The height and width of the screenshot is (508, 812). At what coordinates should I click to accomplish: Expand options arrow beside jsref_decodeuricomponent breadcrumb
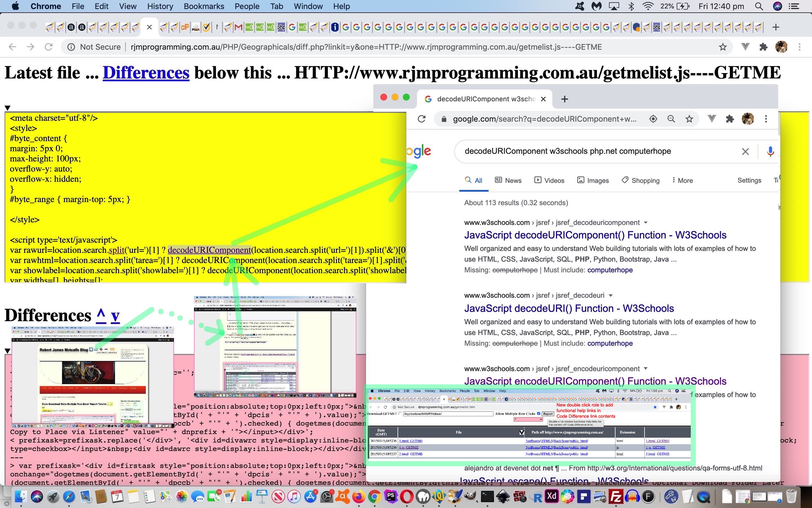(646, 223)
